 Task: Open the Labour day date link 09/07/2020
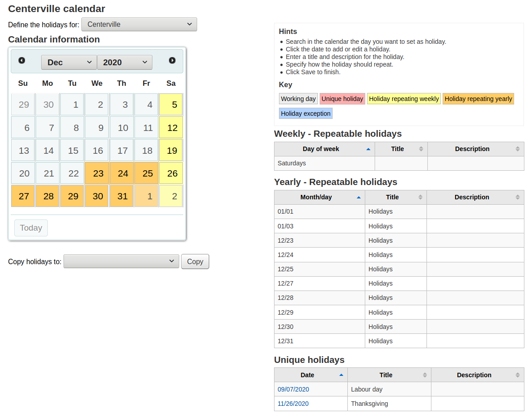[293, 389]
